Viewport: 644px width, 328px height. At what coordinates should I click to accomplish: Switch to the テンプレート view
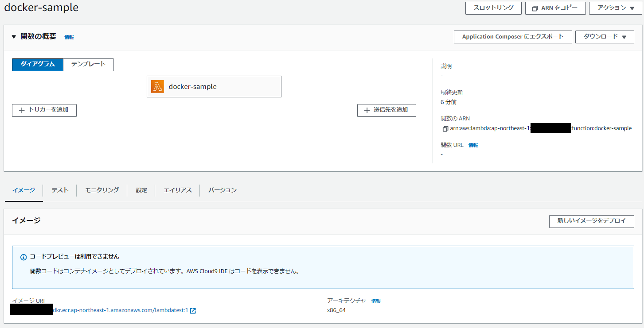(x=89, y=65)
